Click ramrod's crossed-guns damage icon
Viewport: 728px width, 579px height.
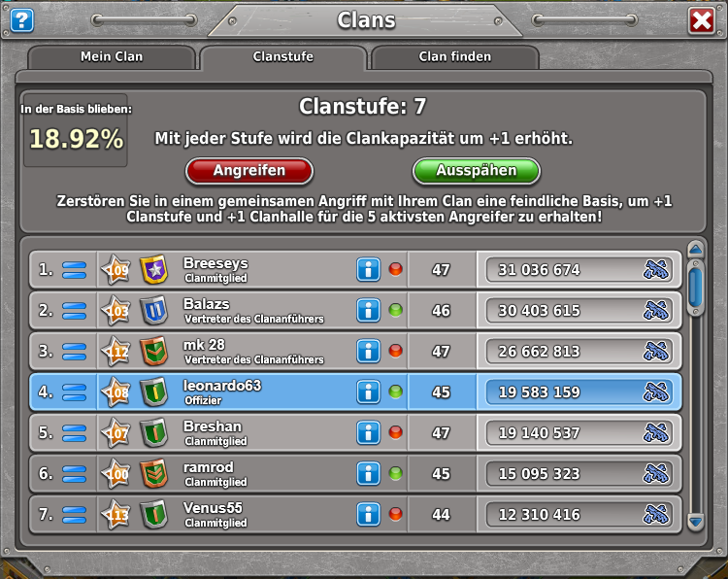[x=656, y=473]
